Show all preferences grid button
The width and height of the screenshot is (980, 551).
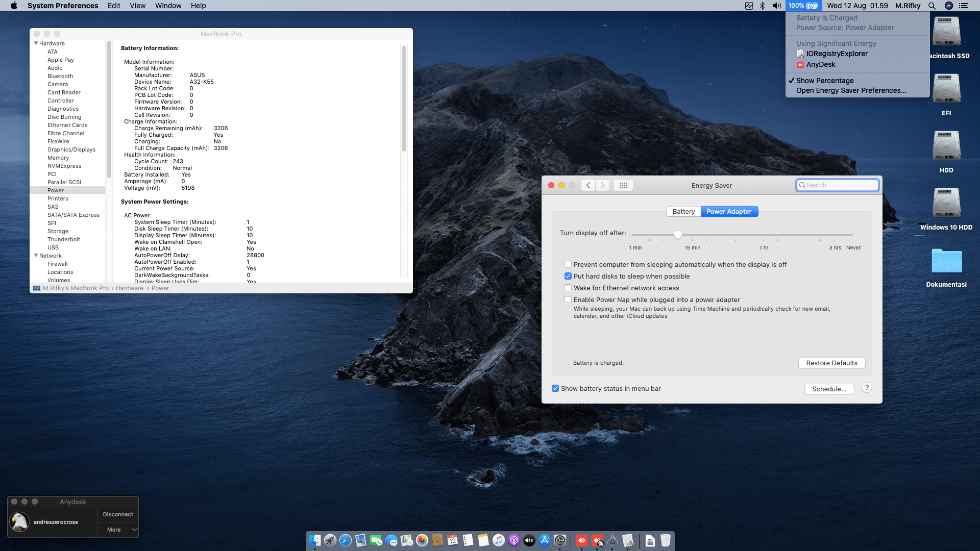[623, 185]
